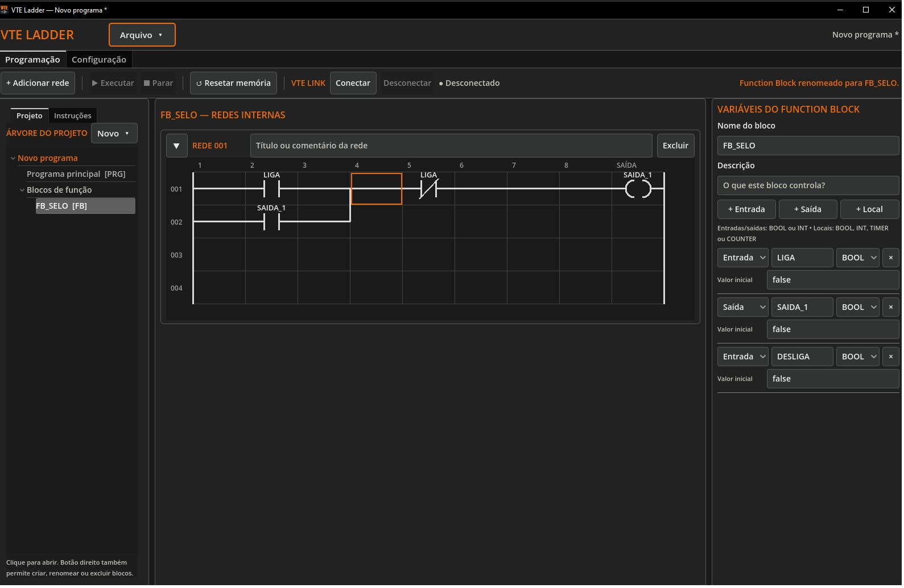Click the Descrição input field
904x588 pixels.
coord(808,185)
